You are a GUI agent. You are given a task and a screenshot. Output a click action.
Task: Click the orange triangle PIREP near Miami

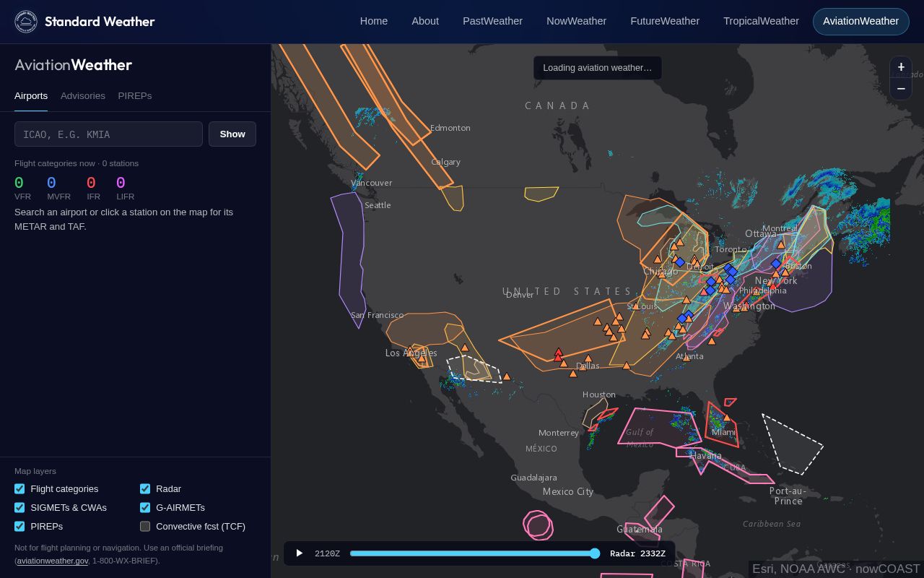(727, 418)
